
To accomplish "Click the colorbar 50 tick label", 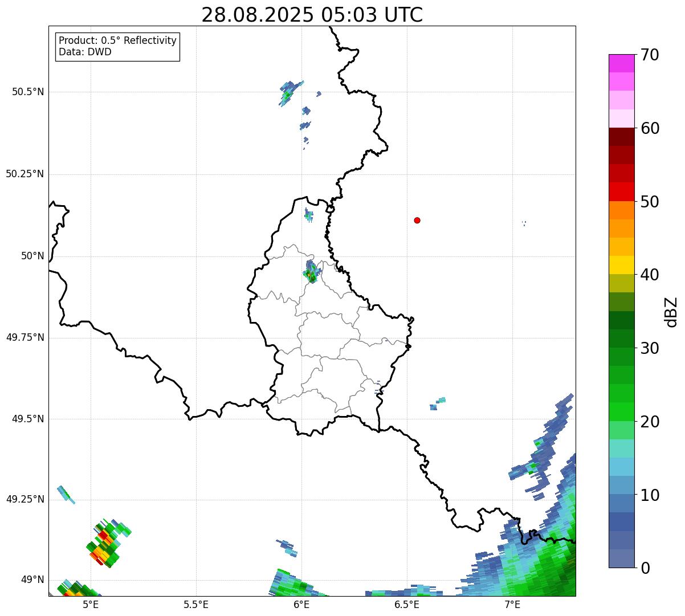I will coord(650,202).
